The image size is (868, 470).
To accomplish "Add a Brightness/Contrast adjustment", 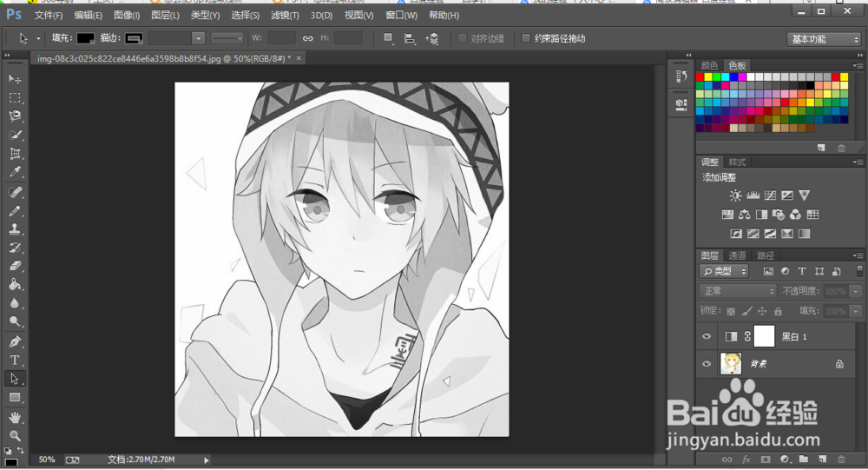I will [735, 195].
